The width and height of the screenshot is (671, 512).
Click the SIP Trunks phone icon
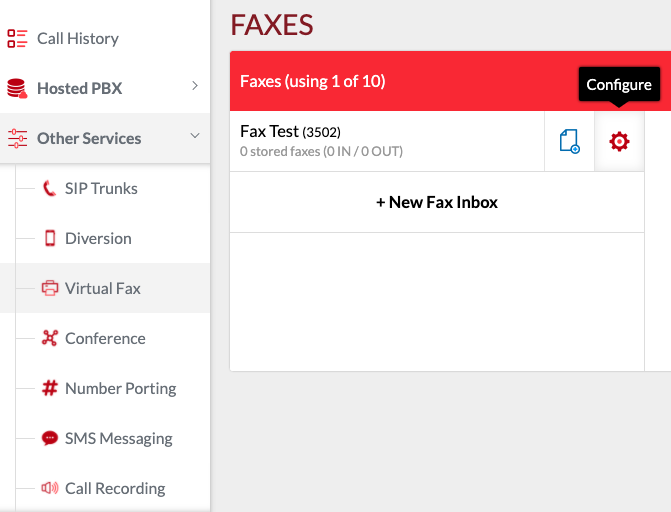tap(50, 188)
